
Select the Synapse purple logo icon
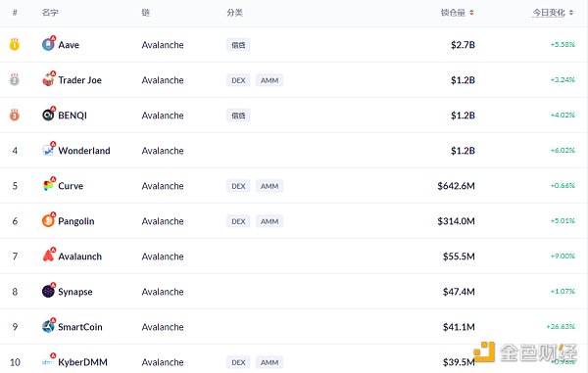point(48,291)
